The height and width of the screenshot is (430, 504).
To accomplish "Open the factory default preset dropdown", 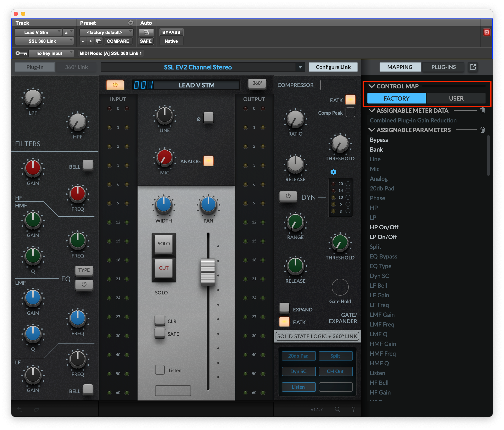I will [x=106, y=32].
